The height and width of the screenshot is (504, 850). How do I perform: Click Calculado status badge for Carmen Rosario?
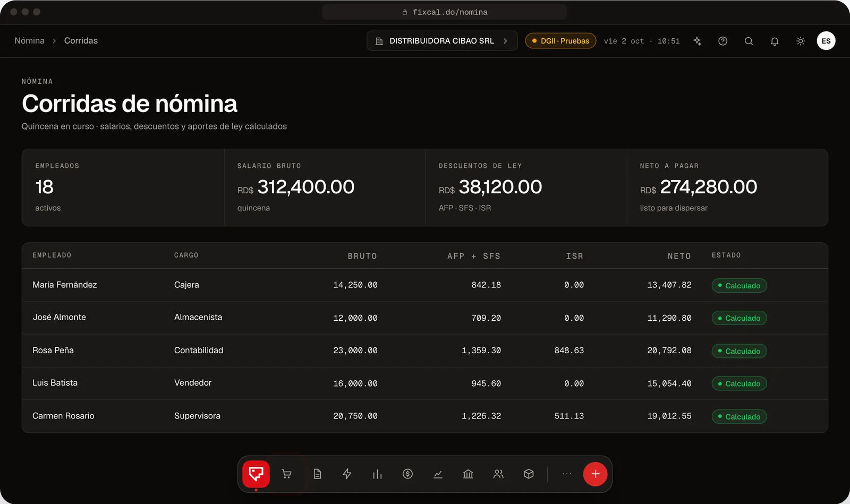point(739,417)
